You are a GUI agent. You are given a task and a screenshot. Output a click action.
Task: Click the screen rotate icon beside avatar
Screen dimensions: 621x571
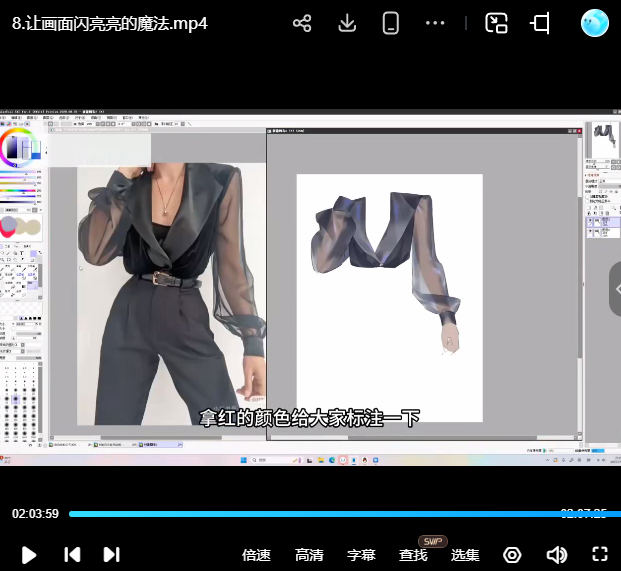[x=541, y=23]
